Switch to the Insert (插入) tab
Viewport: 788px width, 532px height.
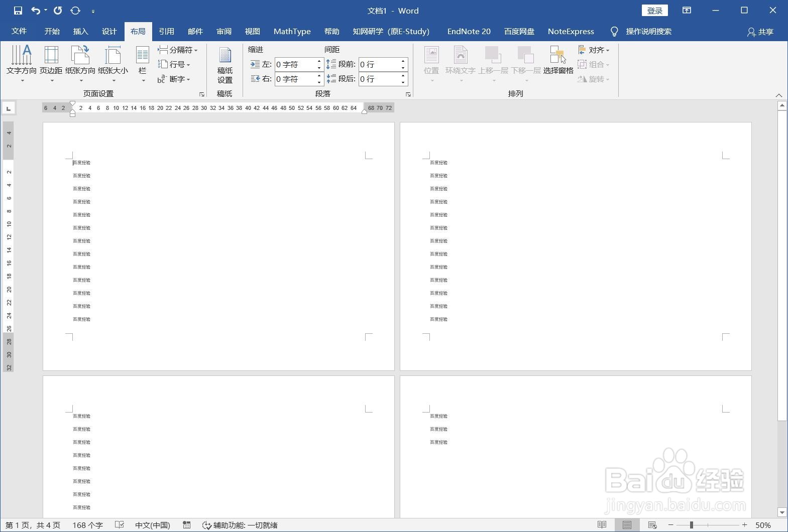pyautogui.click(x=81, y=31)
